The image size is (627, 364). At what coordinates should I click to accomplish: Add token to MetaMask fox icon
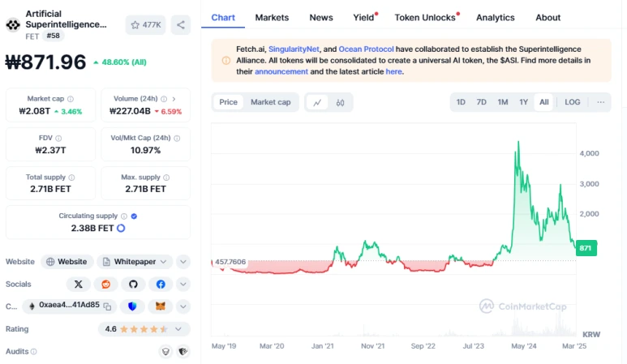[161, 306]
